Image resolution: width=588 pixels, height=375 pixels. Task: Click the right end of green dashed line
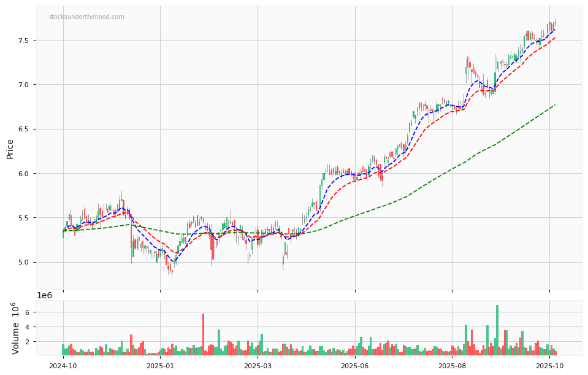[554, 105]
